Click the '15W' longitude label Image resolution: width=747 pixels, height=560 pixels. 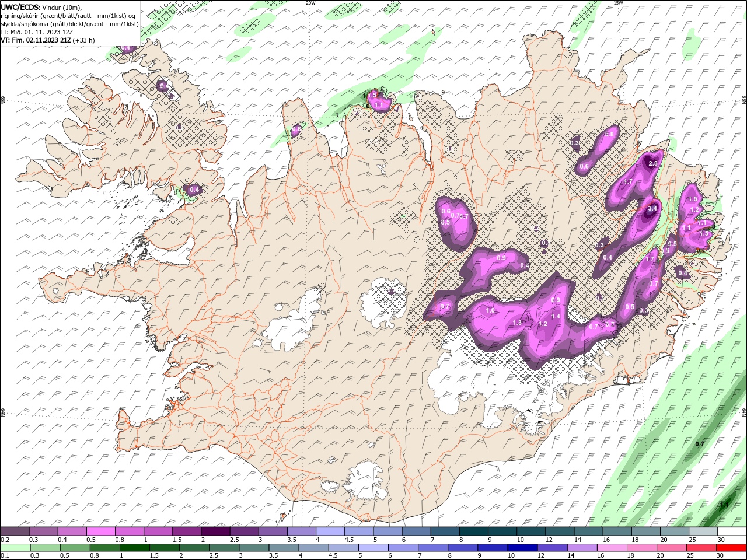pyautogui.click(x=618, y=3)
